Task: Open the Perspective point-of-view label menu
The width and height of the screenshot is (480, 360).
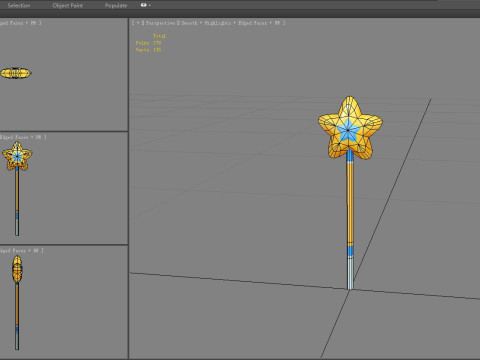Action: (160, 23)
